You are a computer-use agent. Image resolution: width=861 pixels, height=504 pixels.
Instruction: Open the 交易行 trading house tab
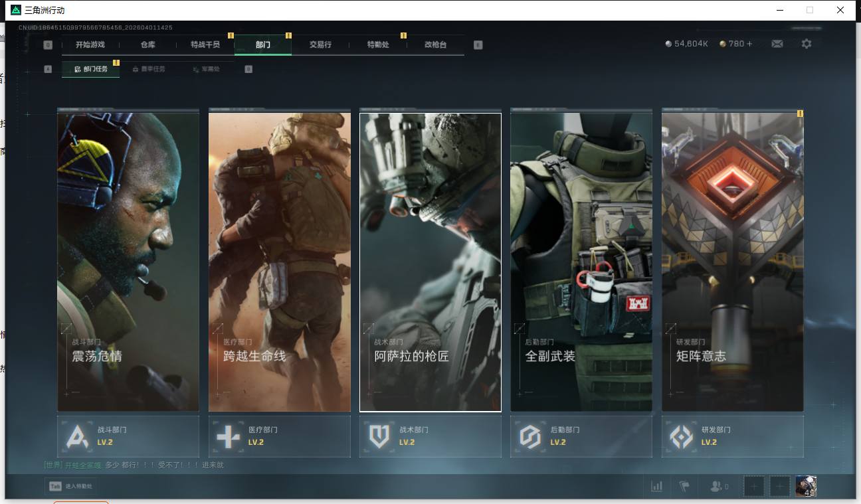click(x=320, y=44)
